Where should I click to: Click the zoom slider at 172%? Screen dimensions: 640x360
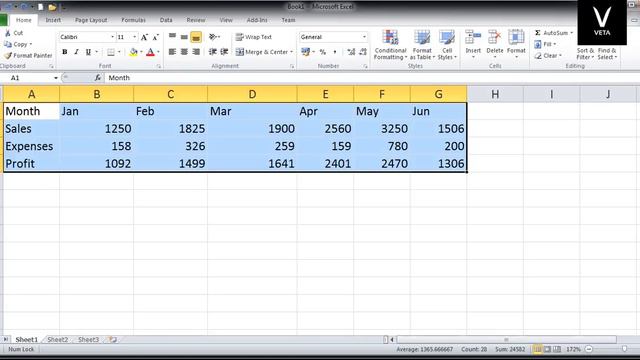coord(624,349)
